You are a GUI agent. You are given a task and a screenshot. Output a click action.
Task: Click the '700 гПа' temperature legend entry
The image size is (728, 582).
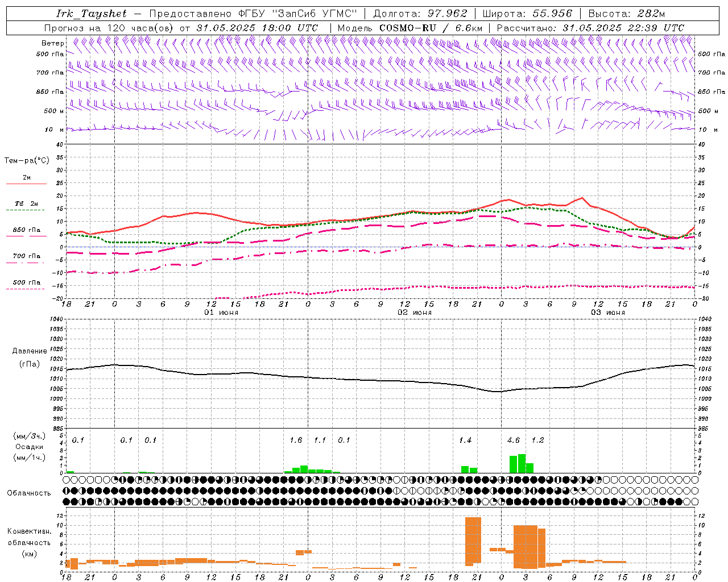pos(26,256)
